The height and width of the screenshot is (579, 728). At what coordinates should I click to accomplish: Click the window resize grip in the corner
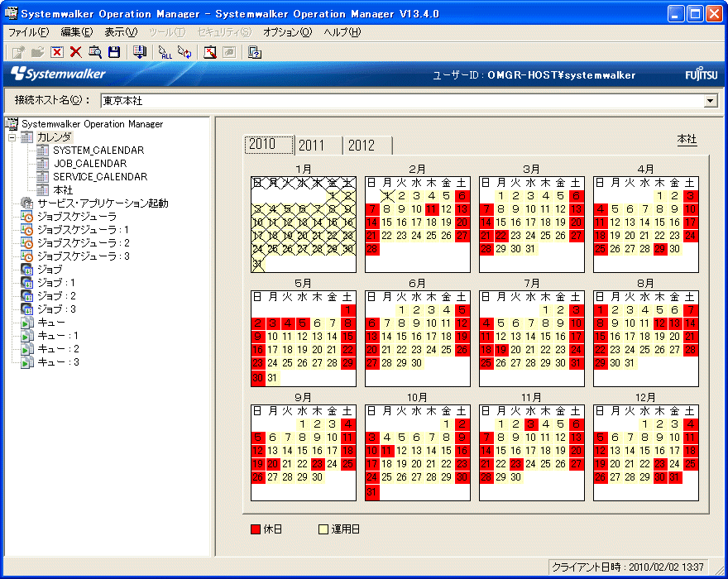(x=718, y=569)
